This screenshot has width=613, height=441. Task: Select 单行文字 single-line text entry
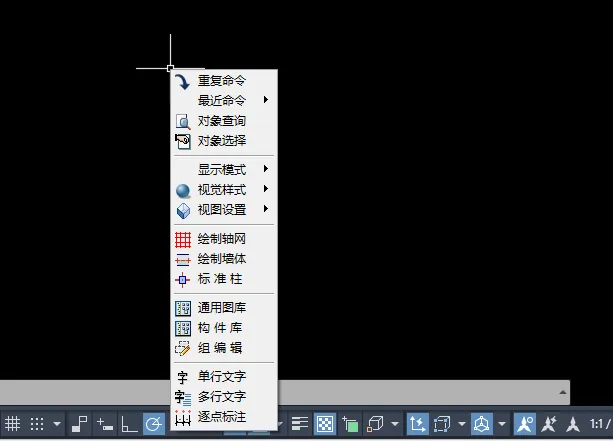(224, 376)
